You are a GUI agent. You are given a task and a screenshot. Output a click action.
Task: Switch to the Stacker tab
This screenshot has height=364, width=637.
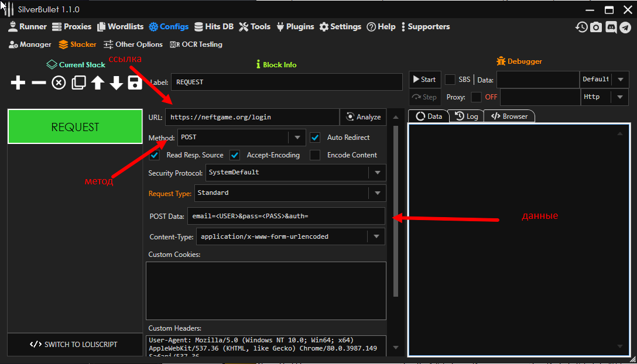[x=78, y=44]
